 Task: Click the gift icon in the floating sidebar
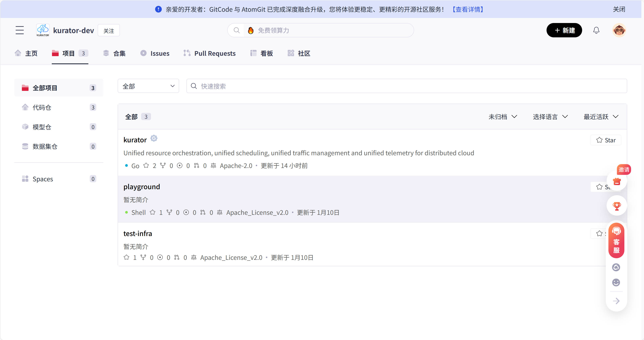pyautogui.click(x=616, y=181)
